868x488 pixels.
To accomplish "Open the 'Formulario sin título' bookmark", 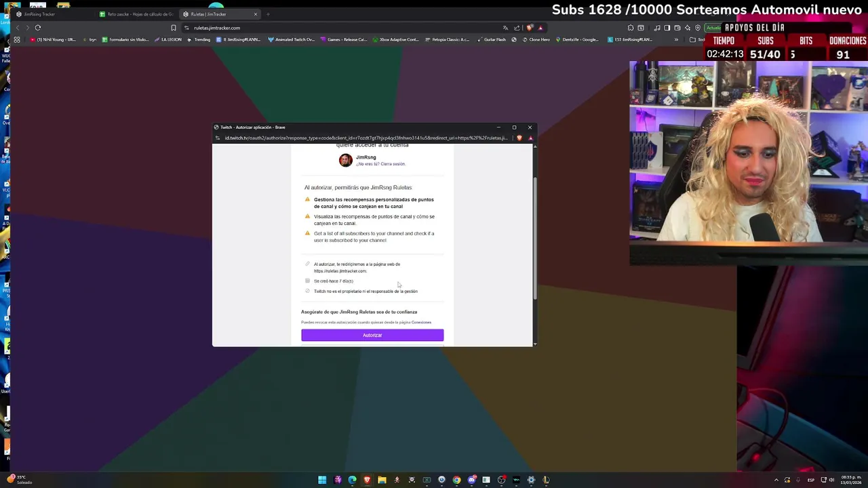I will point(125,39).
